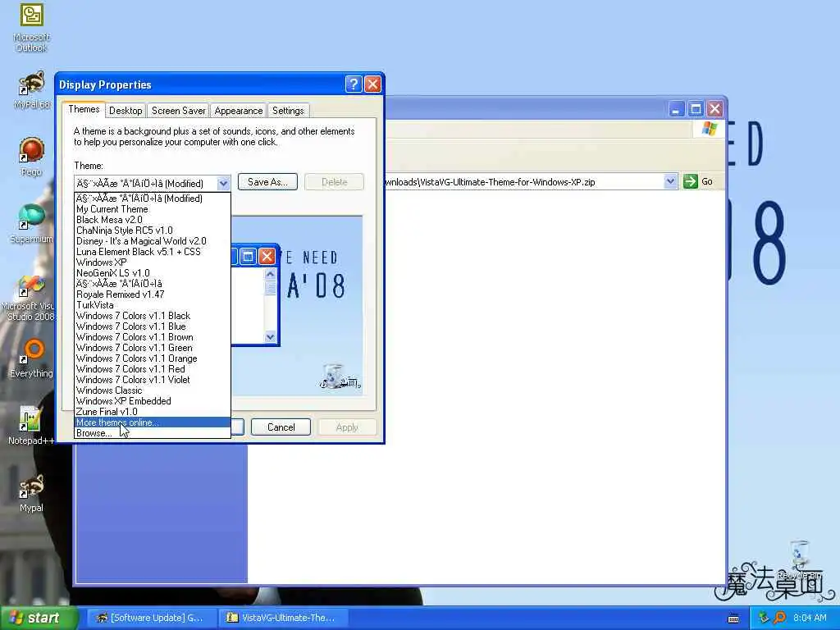Launch Supermium browser shortcut

[x=32, y=223]
